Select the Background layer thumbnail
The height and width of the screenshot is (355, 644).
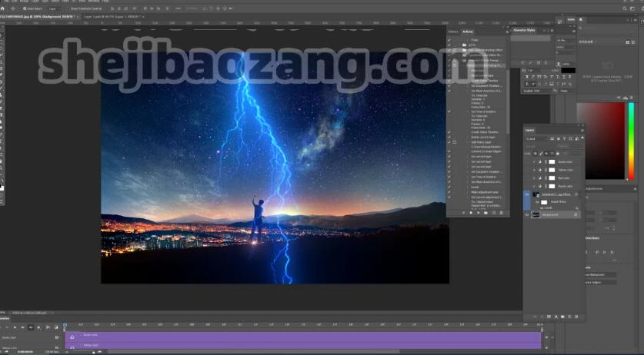(x=536, y=214)
